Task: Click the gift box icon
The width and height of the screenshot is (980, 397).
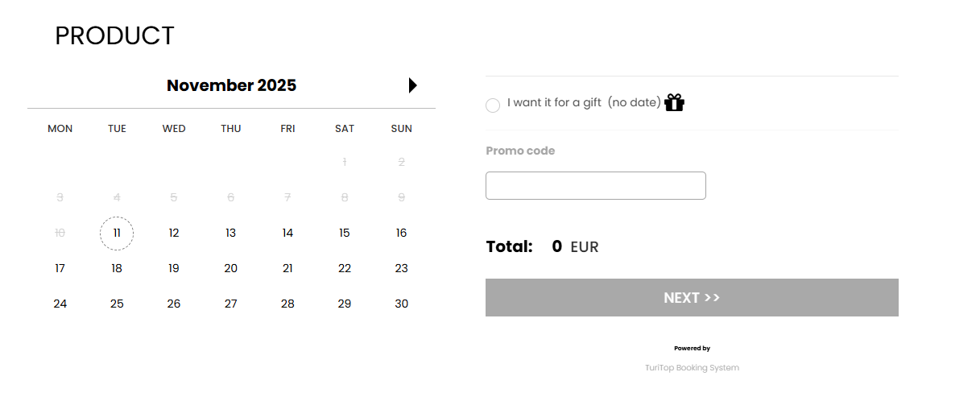Action: [674, 102]
